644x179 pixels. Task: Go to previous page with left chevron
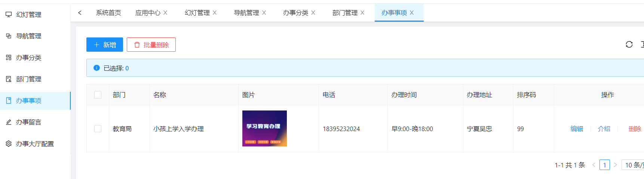tap(594, 165)
